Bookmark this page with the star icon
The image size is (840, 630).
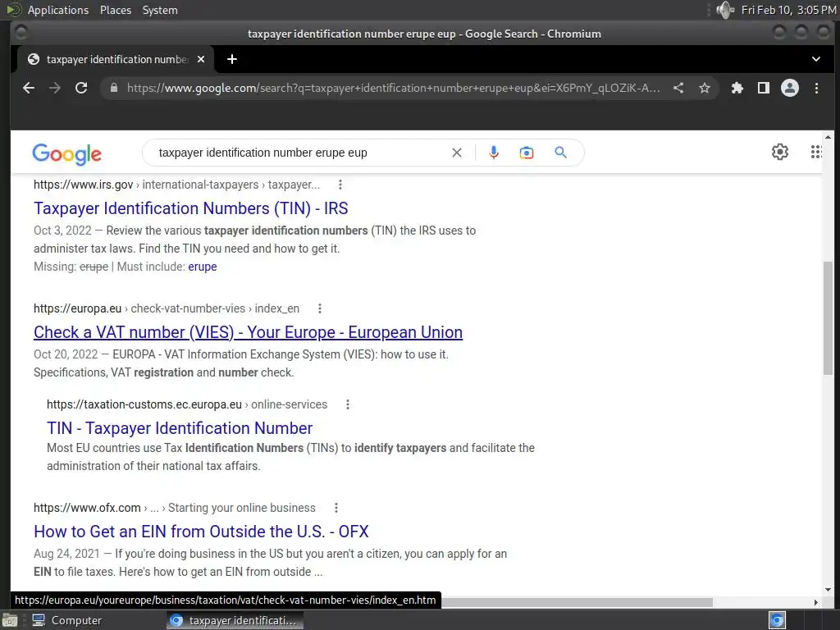point(705,88)
